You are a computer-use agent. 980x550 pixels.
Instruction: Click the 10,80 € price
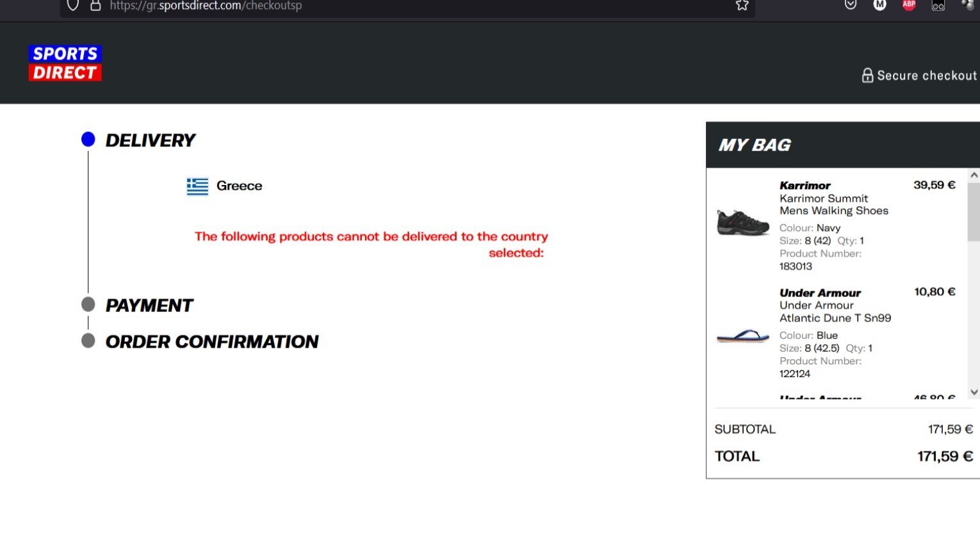coord(935,292)
